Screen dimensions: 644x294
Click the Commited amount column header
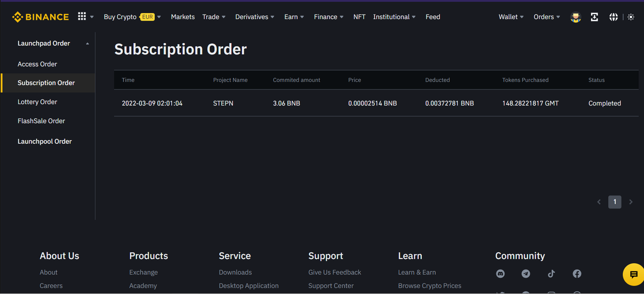296,80
